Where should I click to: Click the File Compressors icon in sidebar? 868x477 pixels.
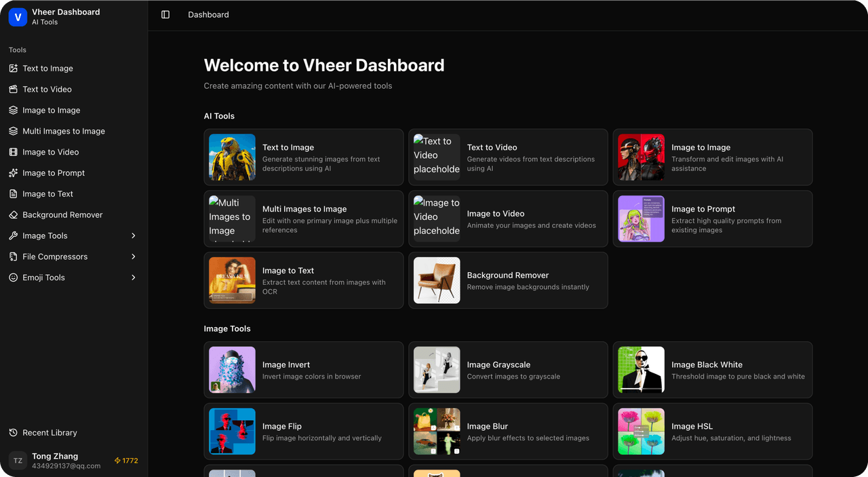[x=13, y=256]
